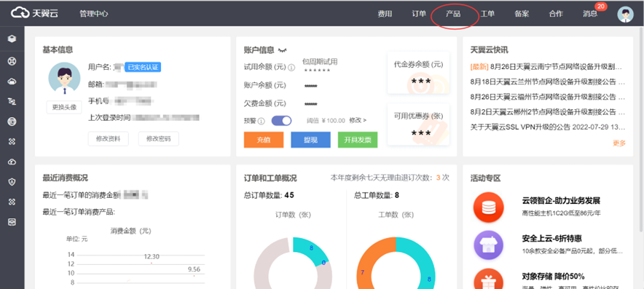Click the user avatar in the top bar
This screenshot has height=289, width=644.
coord(625,14)
